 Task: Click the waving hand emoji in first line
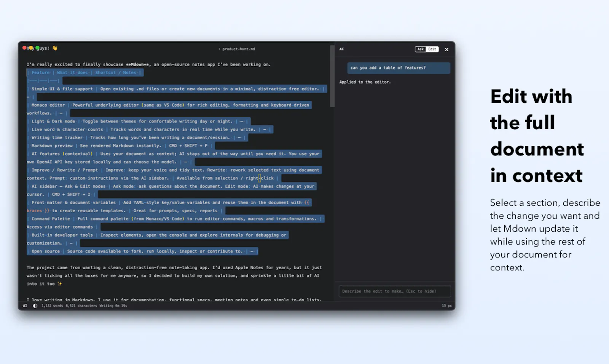click(x=55, y=48)
